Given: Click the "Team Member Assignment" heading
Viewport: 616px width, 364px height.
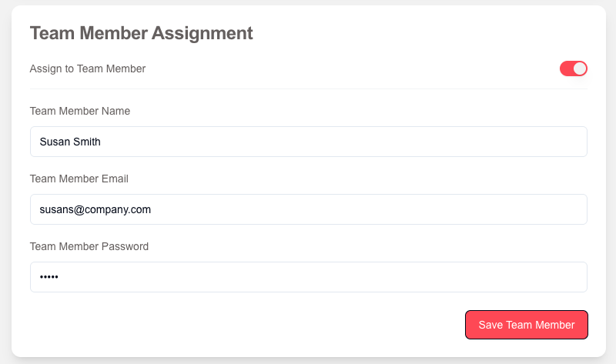Looking at the screenshot, I should tap(141, 33).
